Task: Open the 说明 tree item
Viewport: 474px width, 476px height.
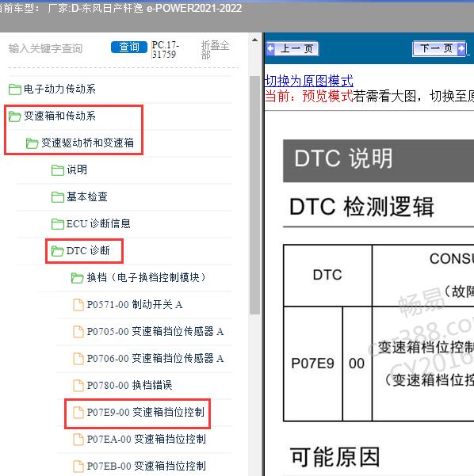Action: pyautogui.click(x=77, y=169)
